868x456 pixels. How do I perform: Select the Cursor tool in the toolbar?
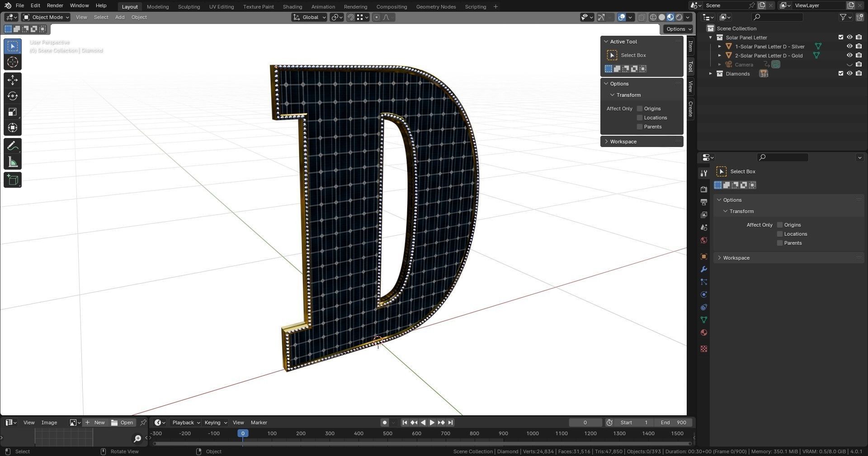click(13, 62)
